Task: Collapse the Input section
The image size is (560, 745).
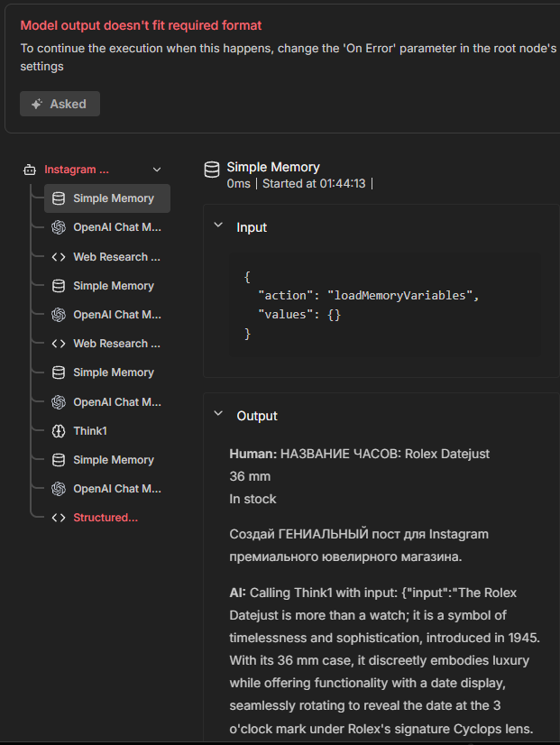Action: coord(218,226)
